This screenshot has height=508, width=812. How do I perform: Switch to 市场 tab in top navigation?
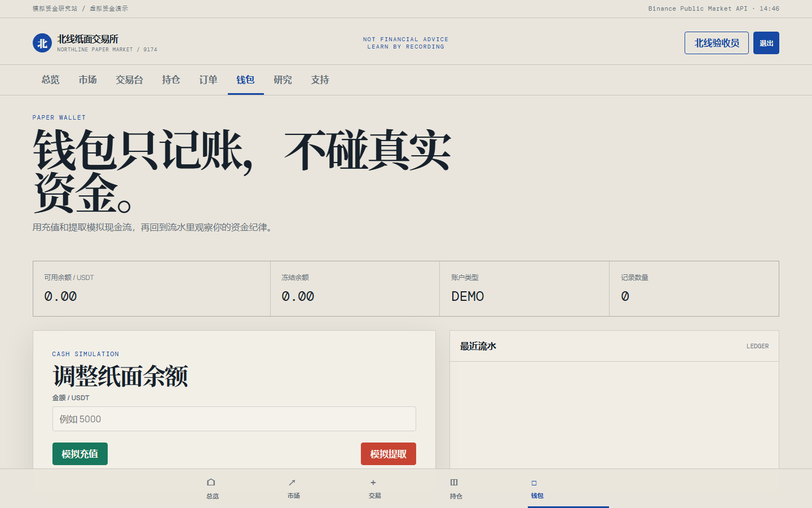pos(87,80)
